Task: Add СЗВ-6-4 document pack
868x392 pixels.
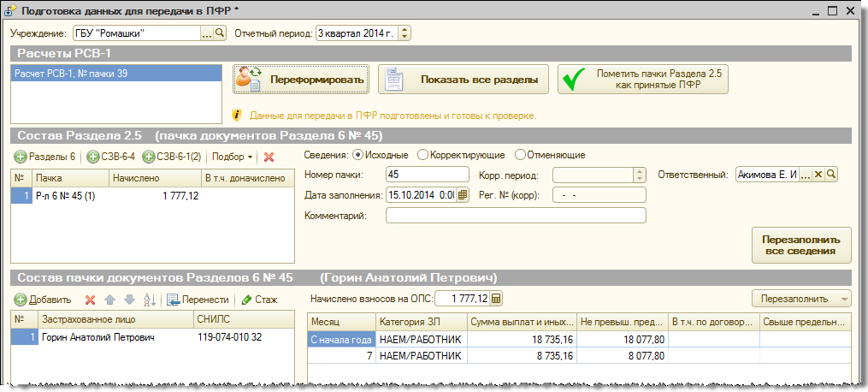Action: (111, 157)
